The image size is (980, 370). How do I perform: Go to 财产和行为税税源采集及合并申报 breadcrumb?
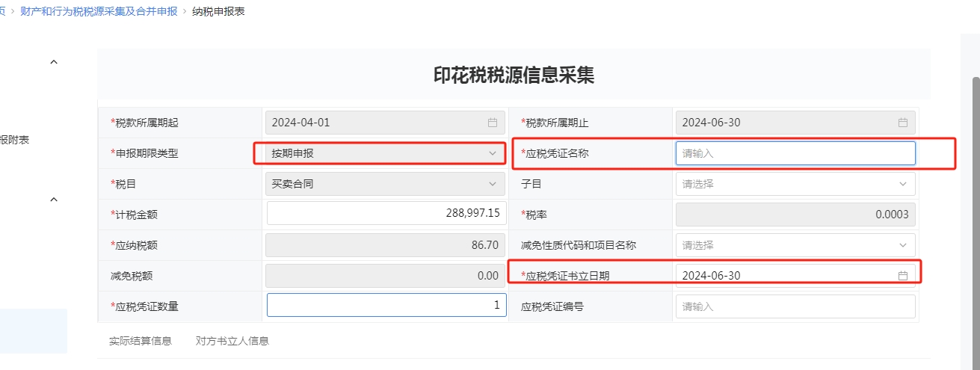(94, 12)
